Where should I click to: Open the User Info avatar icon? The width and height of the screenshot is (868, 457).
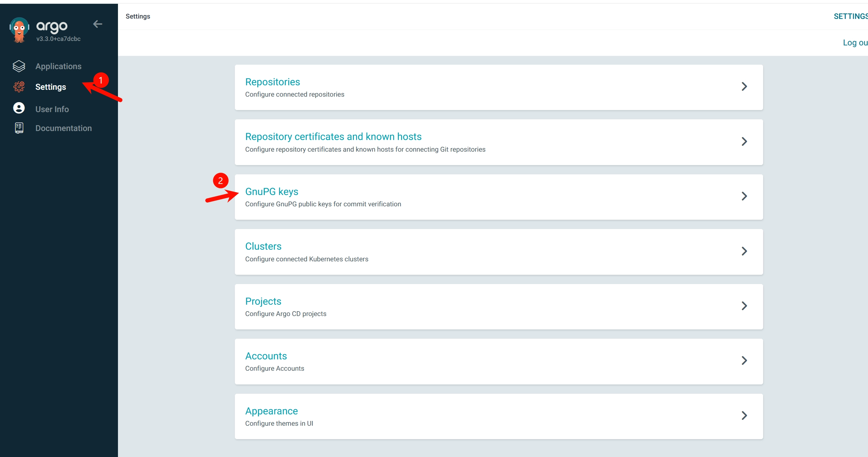[x=19, y=108]
